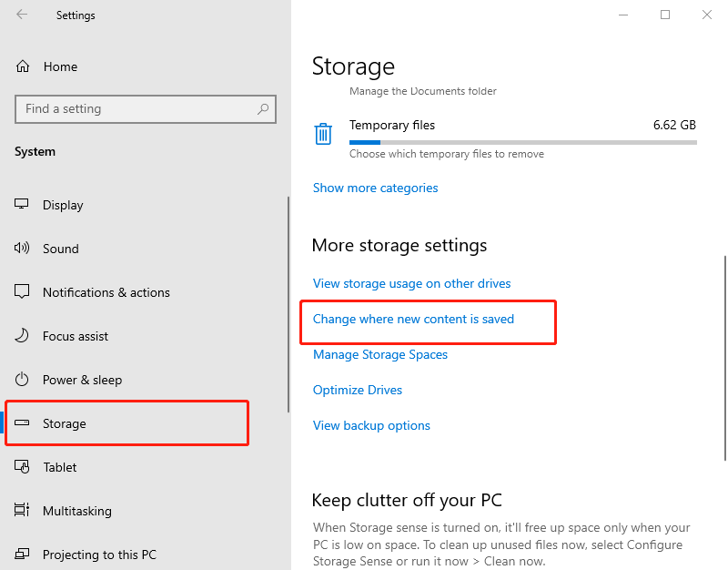Click the Notifications & actions icon
728x570 pixels.
(23, 292)
